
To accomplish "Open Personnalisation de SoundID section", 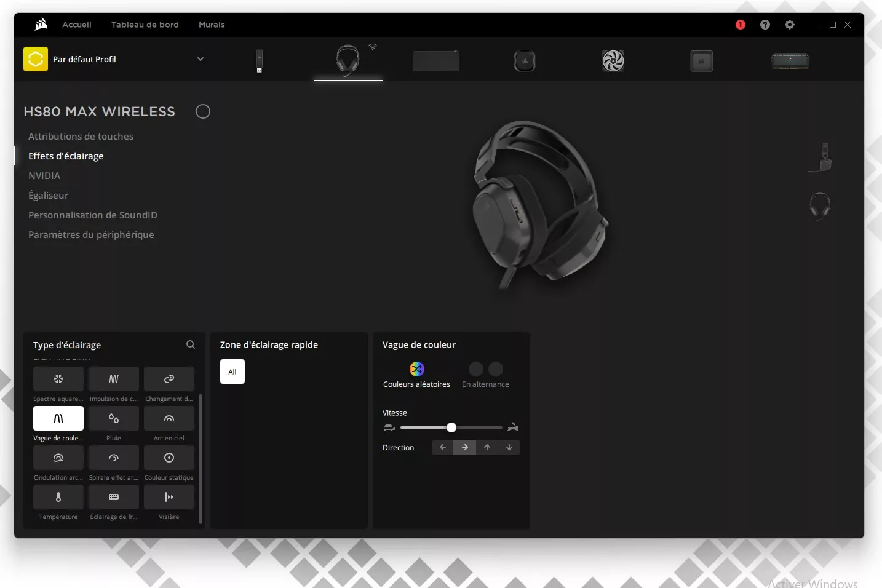I will click(93, 215).
